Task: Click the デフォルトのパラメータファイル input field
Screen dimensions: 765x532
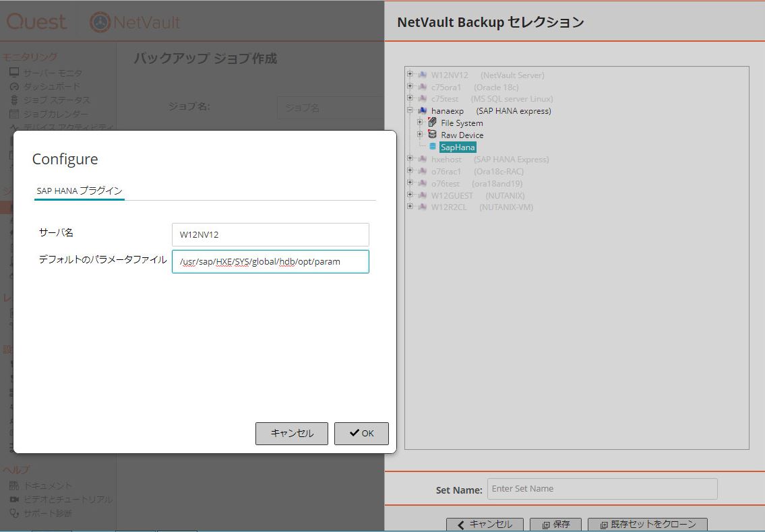Action: point(270,261)
